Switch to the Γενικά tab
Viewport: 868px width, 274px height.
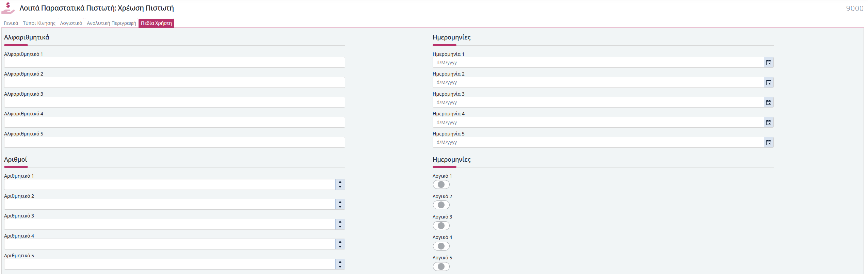(x=11, y=23)
